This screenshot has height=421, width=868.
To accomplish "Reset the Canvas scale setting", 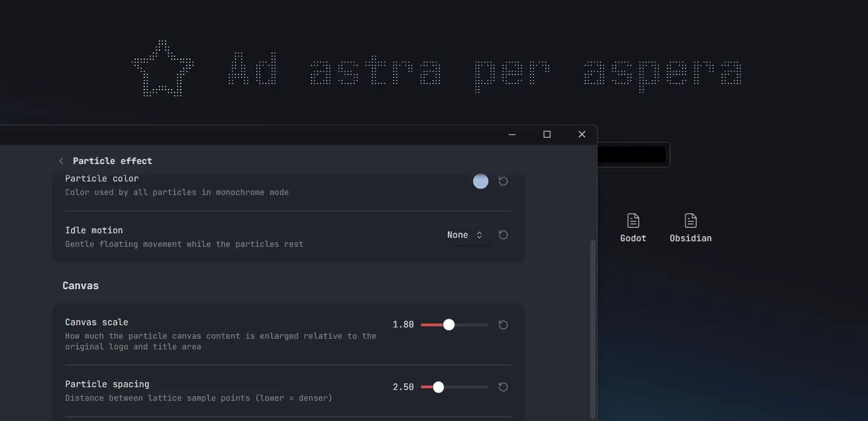I will 504,325.
